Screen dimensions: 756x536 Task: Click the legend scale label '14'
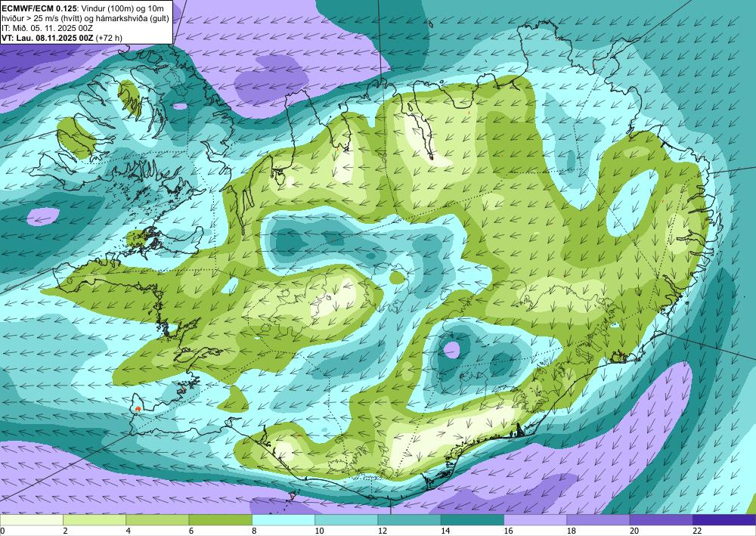coord(445,531)
